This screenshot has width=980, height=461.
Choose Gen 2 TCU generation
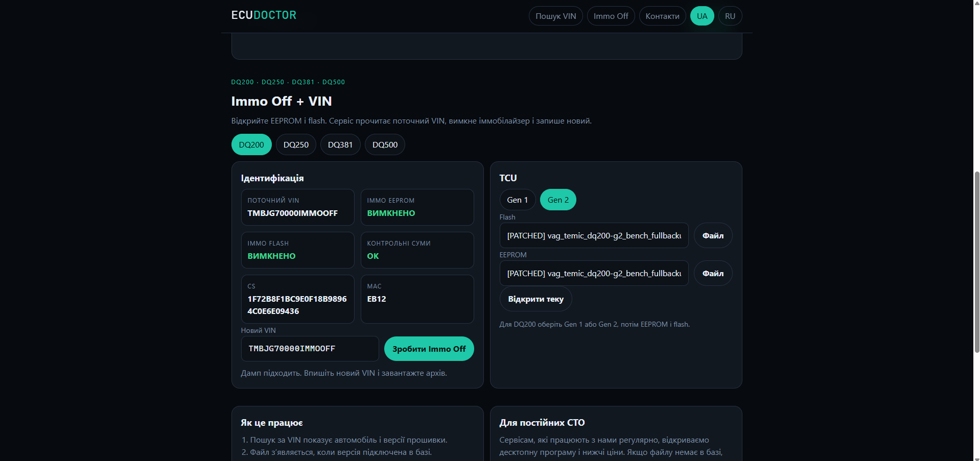558,200
